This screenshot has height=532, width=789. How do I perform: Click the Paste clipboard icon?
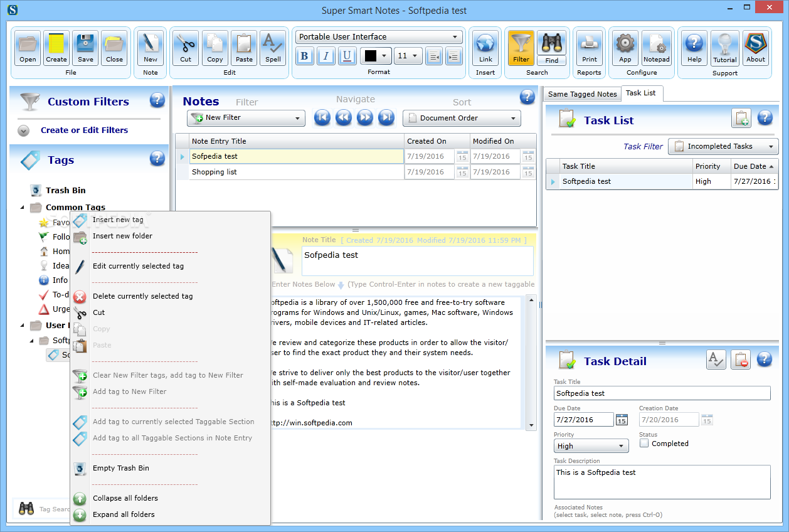tap(244, 48)
